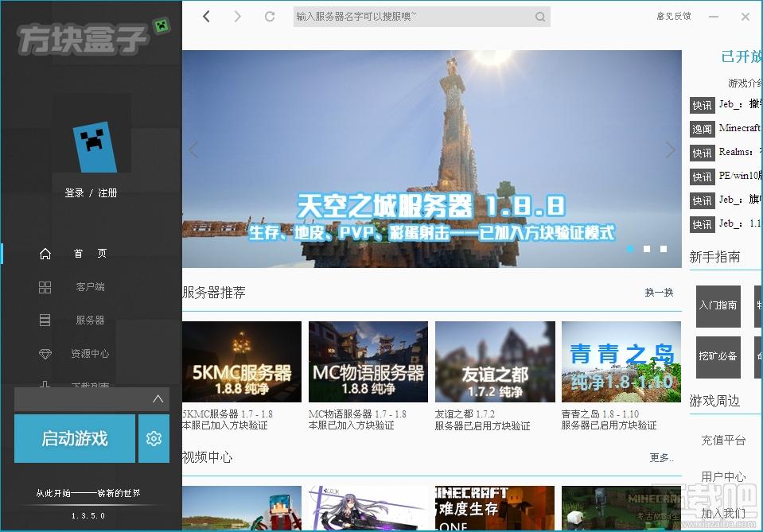
Task: Open the Minecraft news item tagged 逸闻
Action: pyautogui.click(x=740, y=128)
